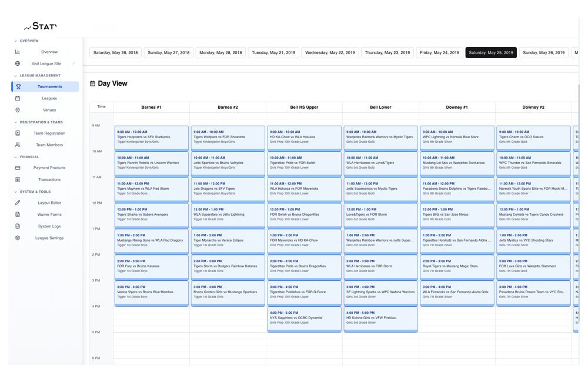Click the gear League Settings icon

tap(18, 238)
